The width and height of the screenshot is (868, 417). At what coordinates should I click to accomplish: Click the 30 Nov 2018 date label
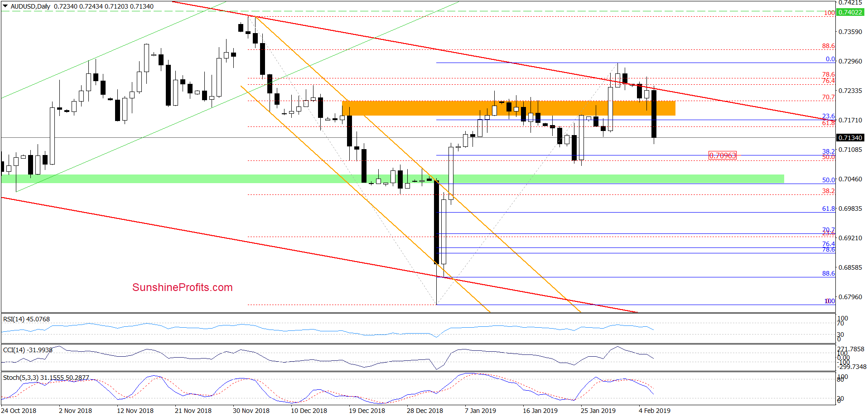click(251, 411)
